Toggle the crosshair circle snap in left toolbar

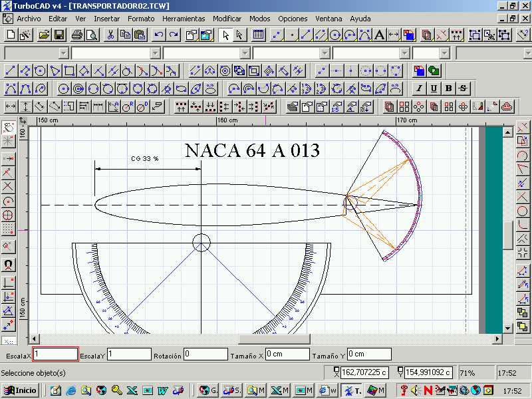click(x=9, y=215)
